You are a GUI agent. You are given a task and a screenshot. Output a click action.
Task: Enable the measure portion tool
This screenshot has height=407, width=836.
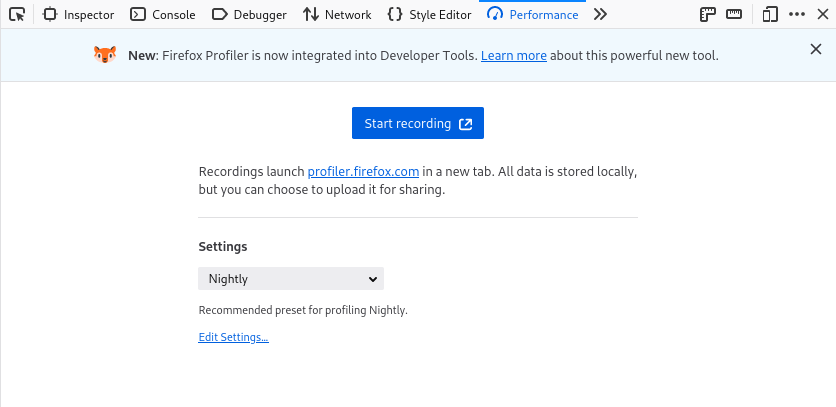[x=734, y=15]
